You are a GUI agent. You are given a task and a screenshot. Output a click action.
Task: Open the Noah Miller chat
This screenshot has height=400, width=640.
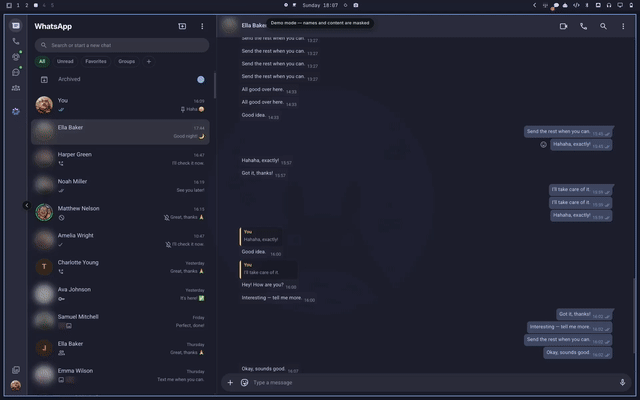tap(120, 186)
